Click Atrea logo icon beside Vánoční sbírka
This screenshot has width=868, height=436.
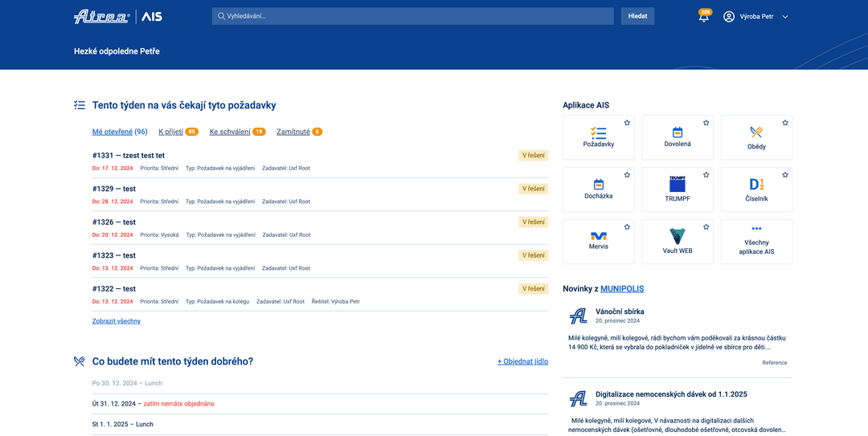[x=579, y=316]
